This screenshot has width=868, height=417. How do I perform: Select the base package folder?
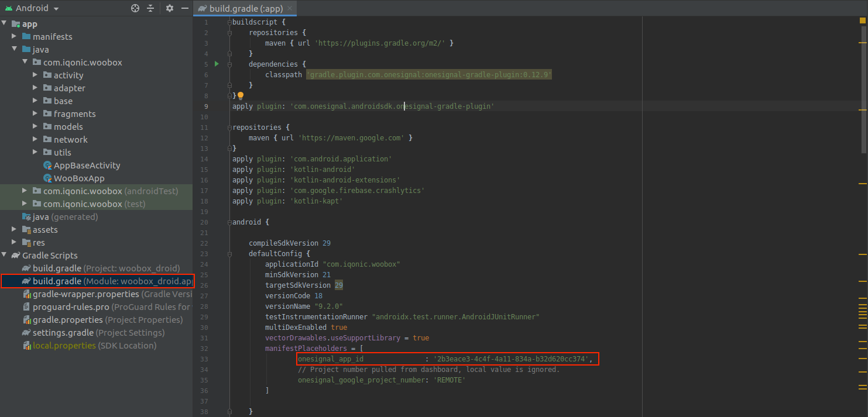tap(63, 101)
